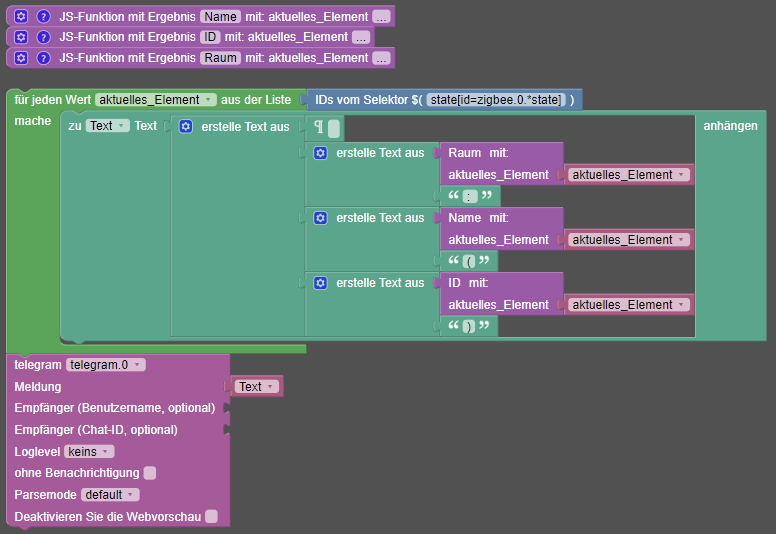Open JS editor ellipsis for ID function
The width and height of the screenshot is (776, 534).
(361, 37)
